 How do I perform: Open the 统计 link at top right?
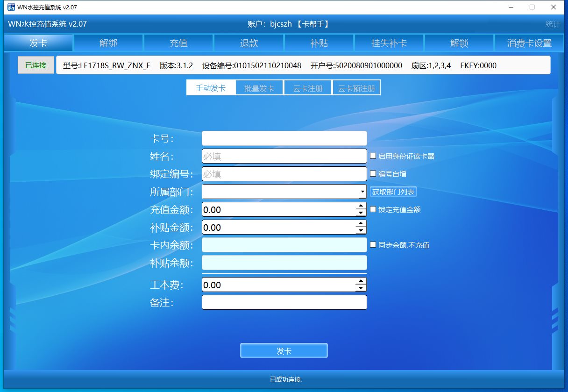(553, 24)
